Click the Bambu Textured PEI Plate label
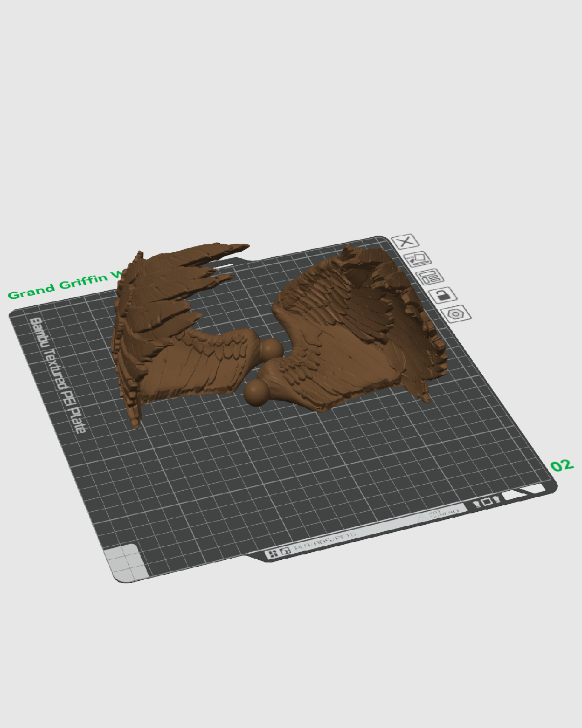 58,375
